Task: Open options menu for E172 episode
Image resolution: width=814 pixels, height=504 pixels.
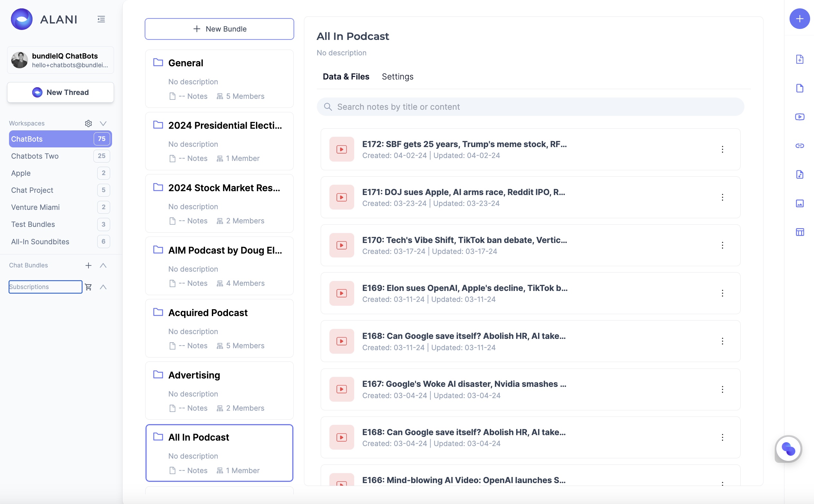Action: pyautogui.click(x=722, y=149)
